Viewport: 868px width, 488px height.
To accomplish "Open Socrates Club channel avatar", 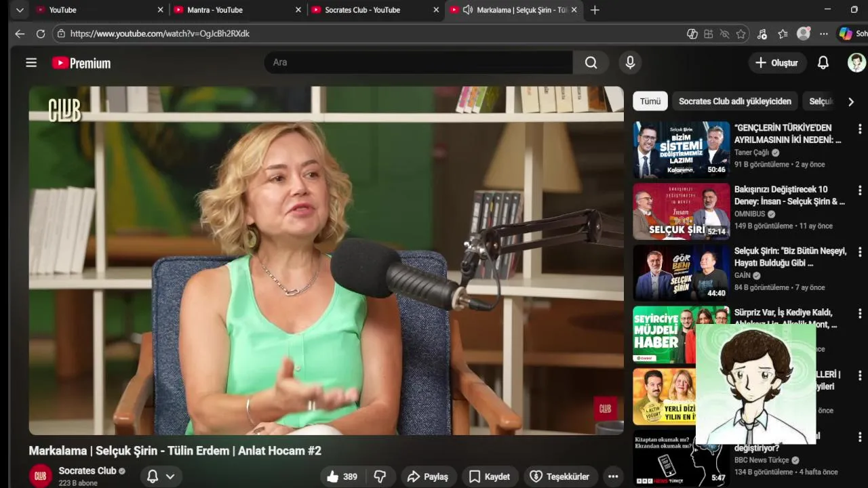I will tap(40, 476).
